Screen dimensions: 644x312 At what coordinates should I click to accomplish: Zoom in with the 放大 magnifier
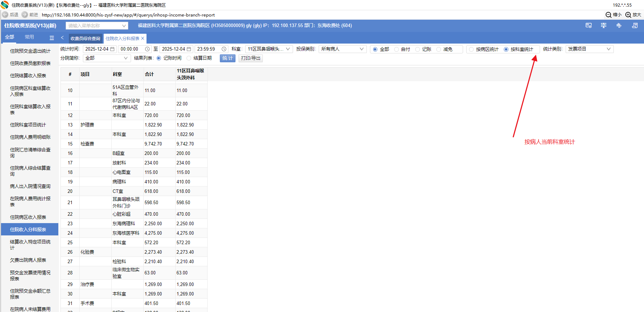point(628,15)
